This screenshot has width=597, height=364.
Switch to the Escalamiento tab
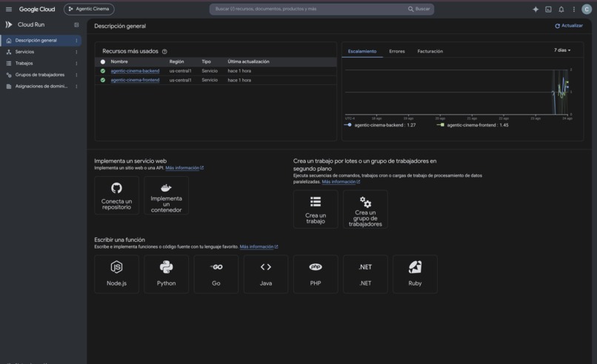(x=362, y=51)
